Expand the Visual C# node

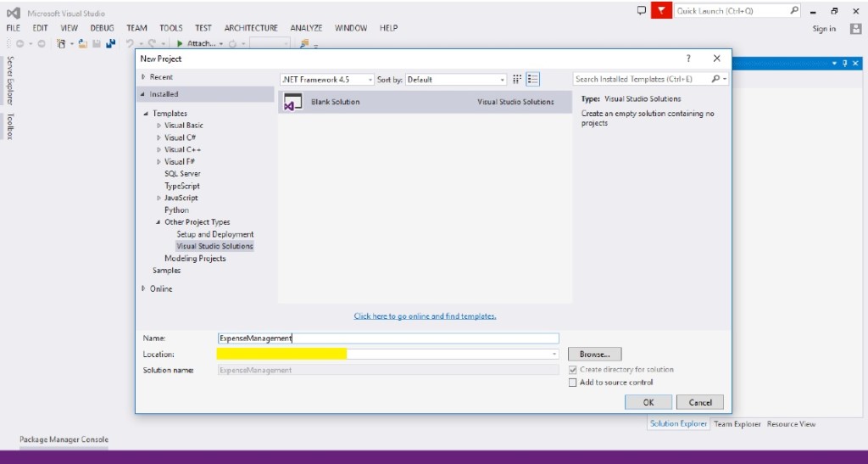coord(159,138)
